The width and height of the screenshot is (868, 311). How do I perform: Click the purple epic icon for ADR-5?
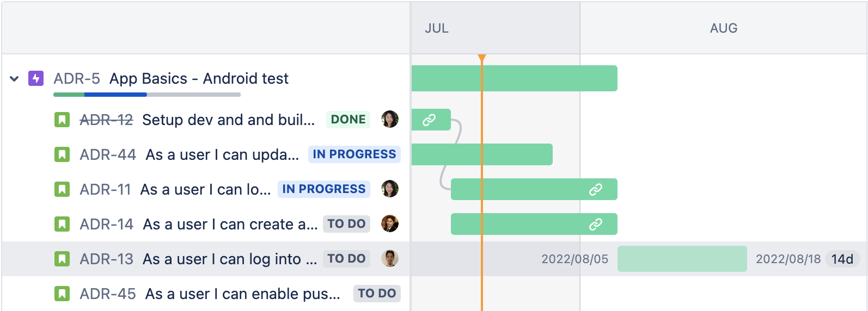[36, 78]
